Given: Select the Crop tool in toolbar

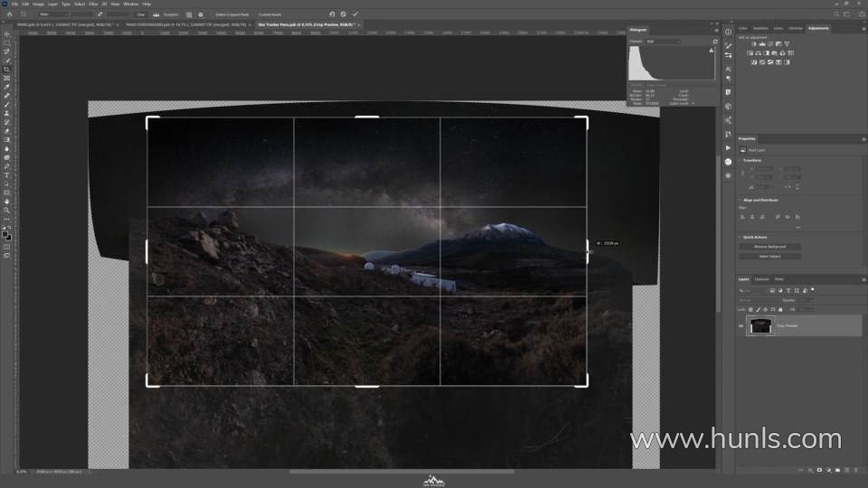Looking at the screenshot, I should (x=6, y=70).
